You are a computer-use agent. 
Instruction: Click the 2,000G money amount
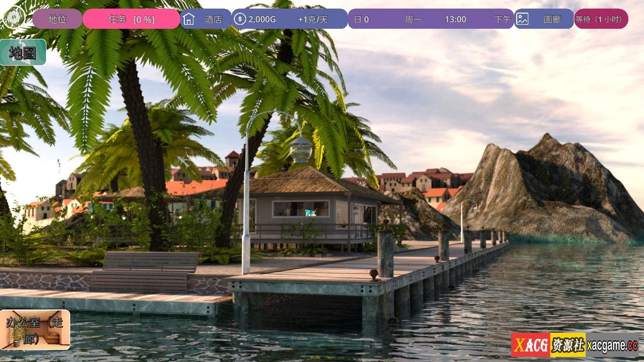(262, 19)
